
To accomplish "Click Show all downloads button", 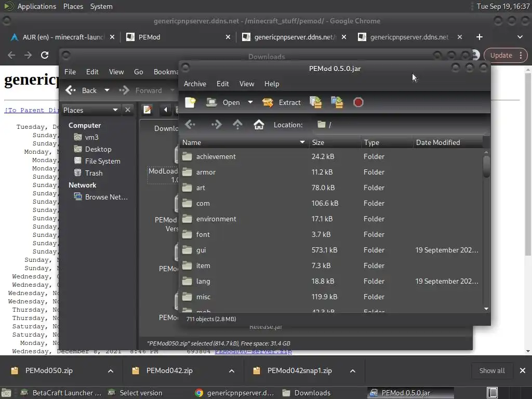I will pyautogui.click(x=492, y=371).
